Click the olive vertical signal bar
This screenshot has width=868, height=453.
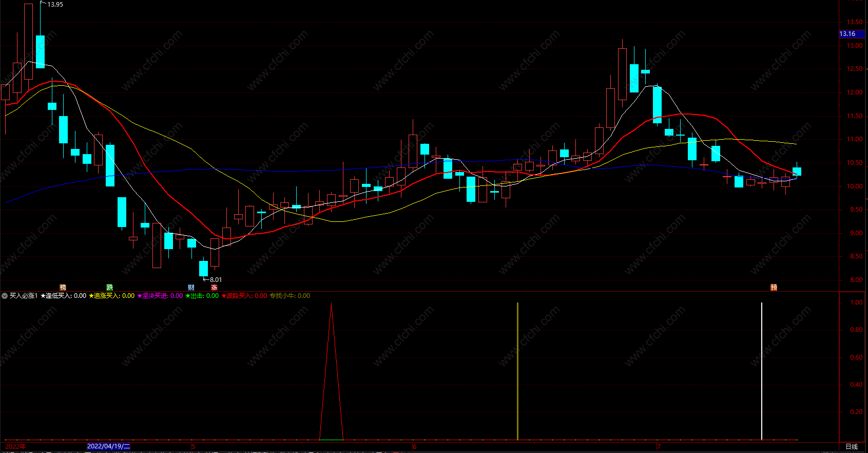pos(517,371)
